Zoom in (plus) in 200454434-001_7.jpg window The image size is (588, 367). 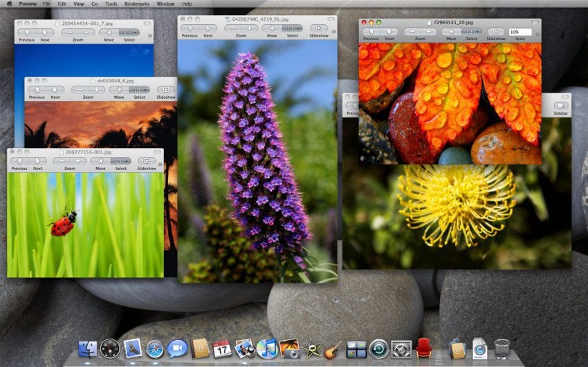pyautogui.click(x=86, y=32)
